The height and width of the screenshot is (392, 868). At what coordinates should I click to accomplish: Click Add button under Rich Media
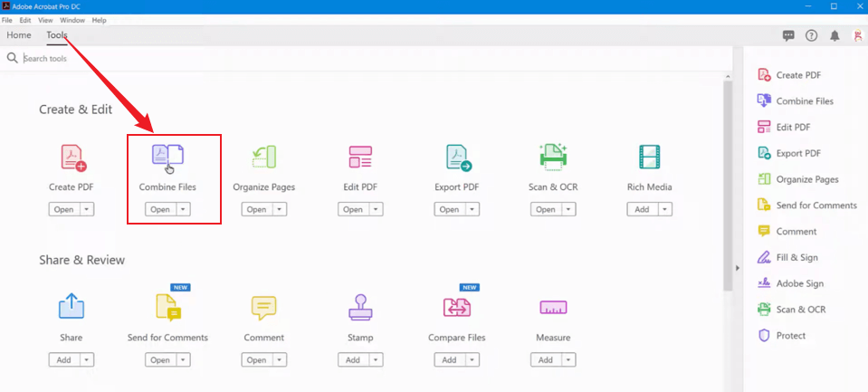[x=642, y=209]
